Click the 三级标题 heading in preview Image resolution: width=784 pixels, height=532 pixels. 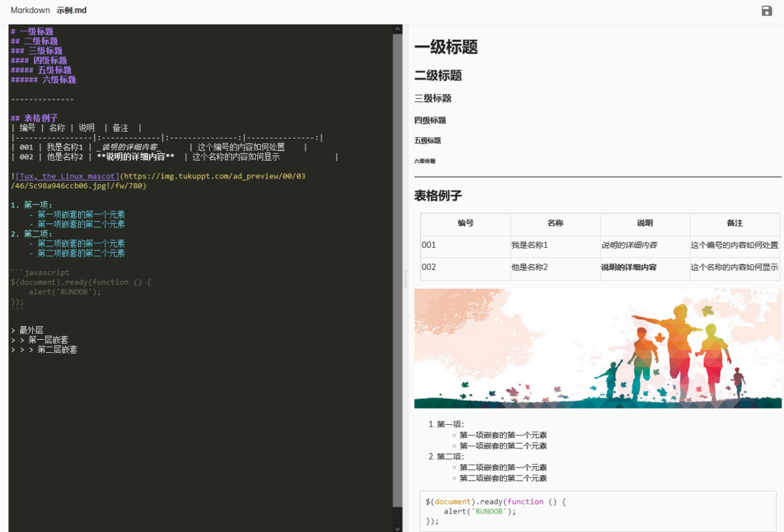(433, 99)
